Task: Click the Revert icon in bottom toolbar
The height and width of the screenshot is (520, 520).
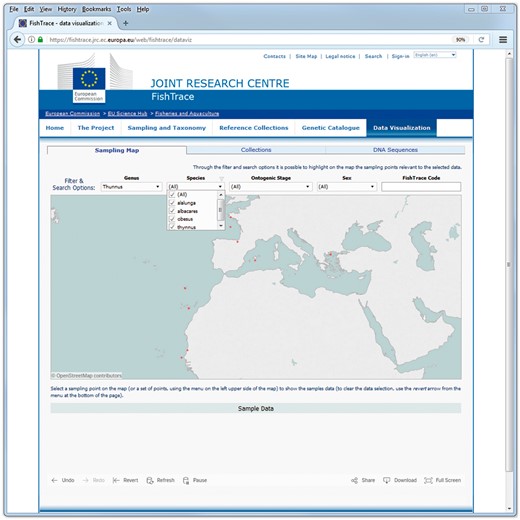Action: (116, 480)
